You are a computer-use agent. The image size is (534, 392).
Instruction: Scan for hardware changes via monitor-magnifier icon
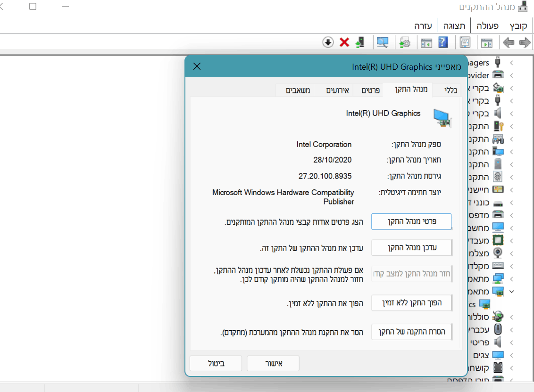[x=383, y=43]
